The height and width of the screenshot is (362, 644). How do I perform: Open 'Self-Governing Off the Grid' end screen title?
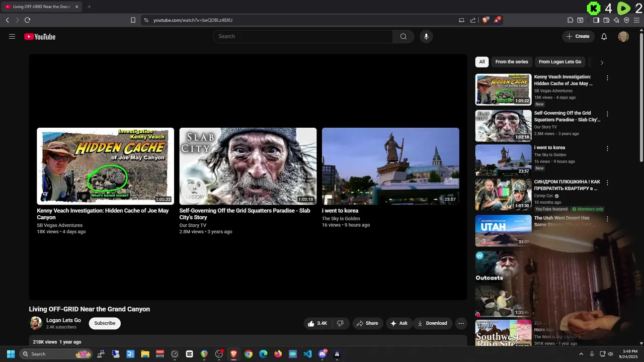(x=245, y=214)
